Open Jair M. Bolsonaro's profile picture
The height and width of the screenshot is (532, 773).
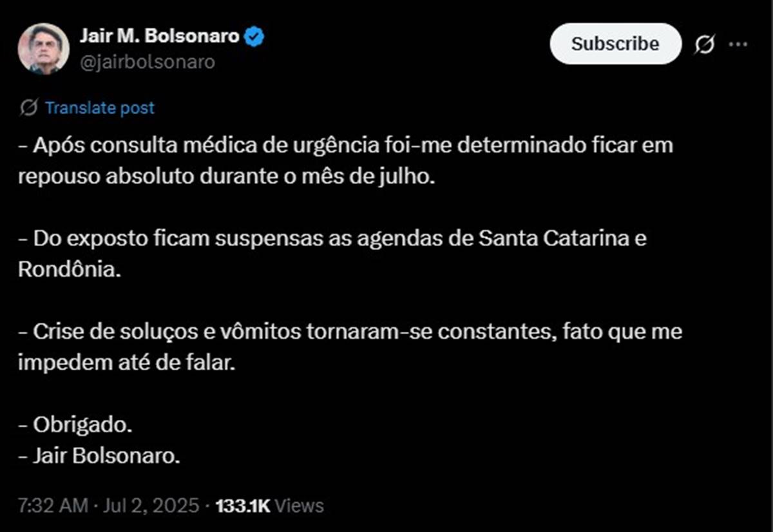[43, 49]
